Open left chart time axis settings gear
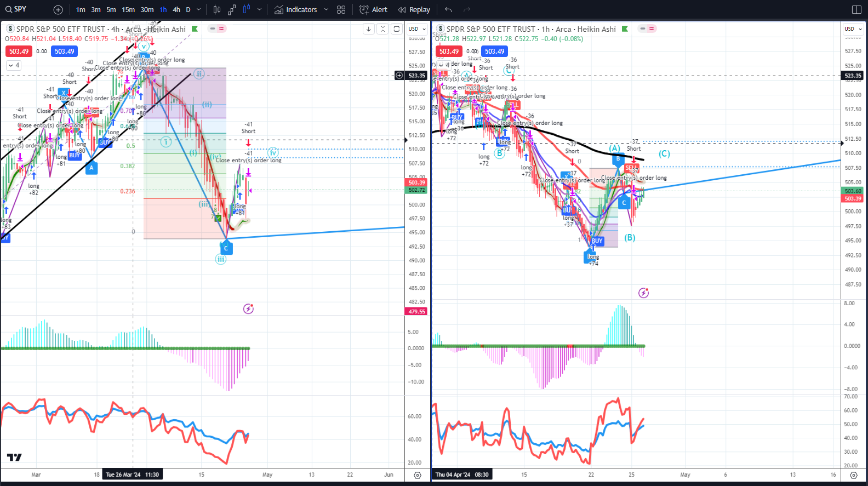This screenshot has width=868, height=486. tap(418, 475)
